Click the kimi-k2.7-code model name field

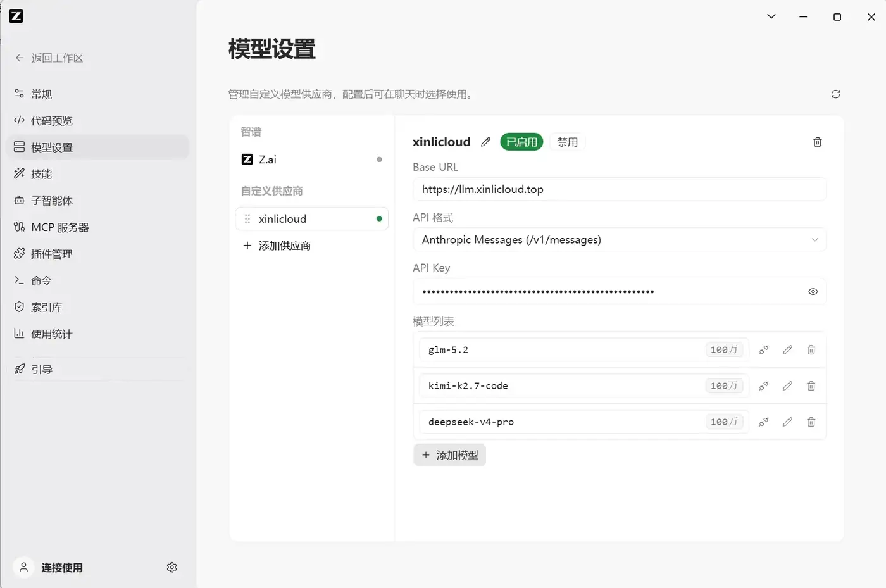click(x=584, y=386)
